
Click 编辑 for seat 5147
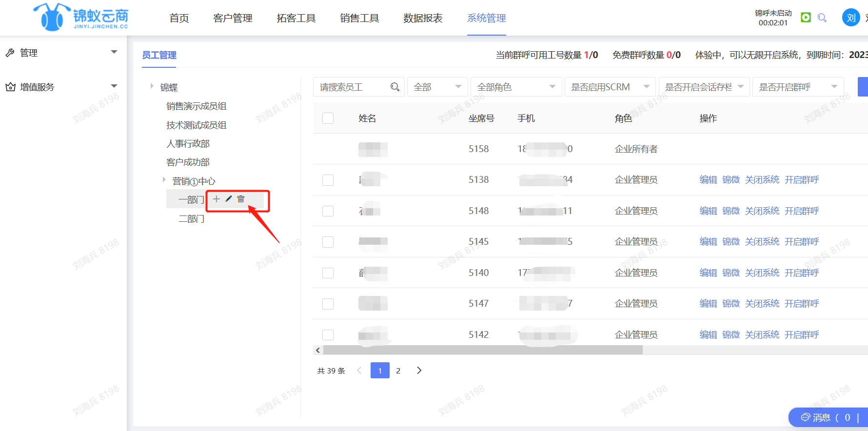click(x=708, y=304)
